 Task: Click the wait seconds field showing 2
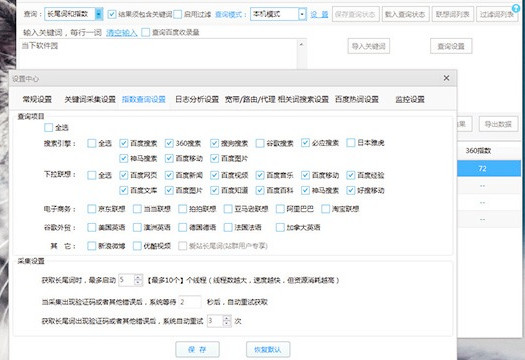click(190, 302)
